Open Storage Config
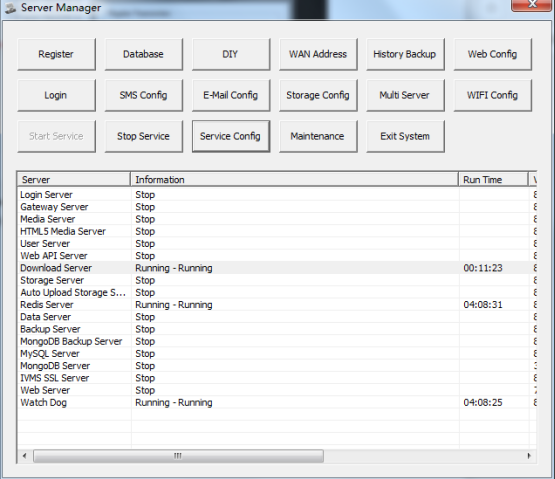Screen dimensions: 555x479 [318, 95]
